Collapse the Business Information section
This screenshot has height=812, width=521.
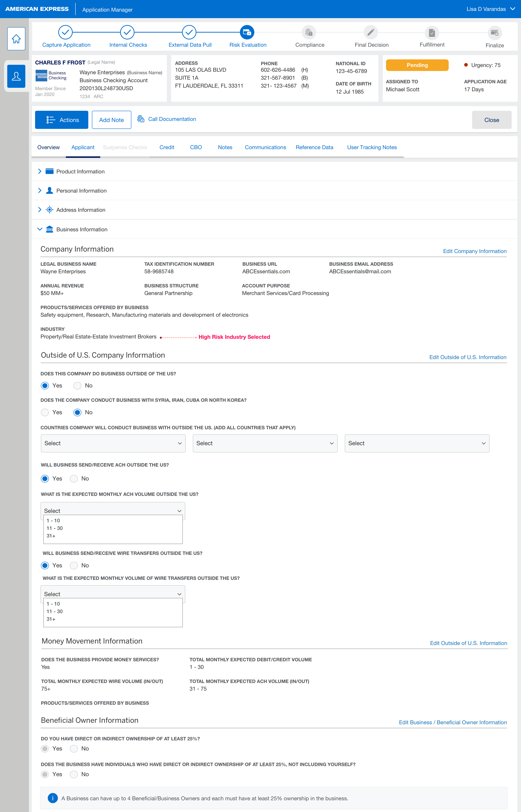click(x=40, y=229)
